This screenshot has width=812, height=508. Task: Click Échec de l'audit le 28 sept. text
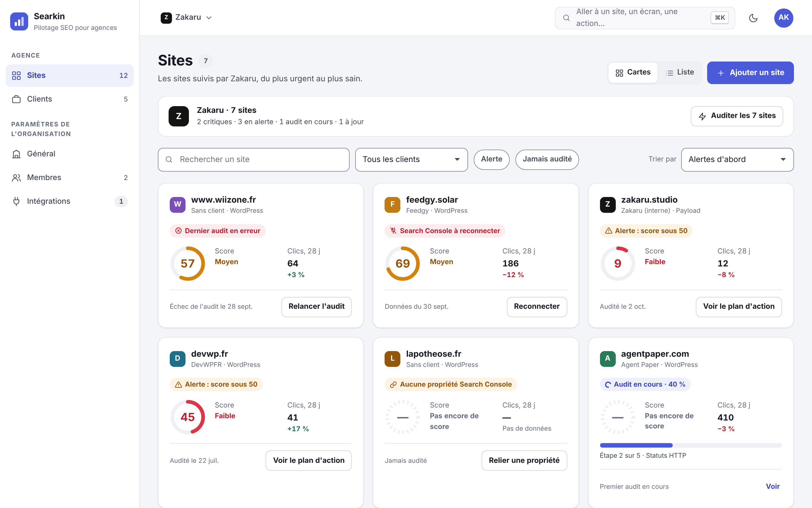pos(211,307)
